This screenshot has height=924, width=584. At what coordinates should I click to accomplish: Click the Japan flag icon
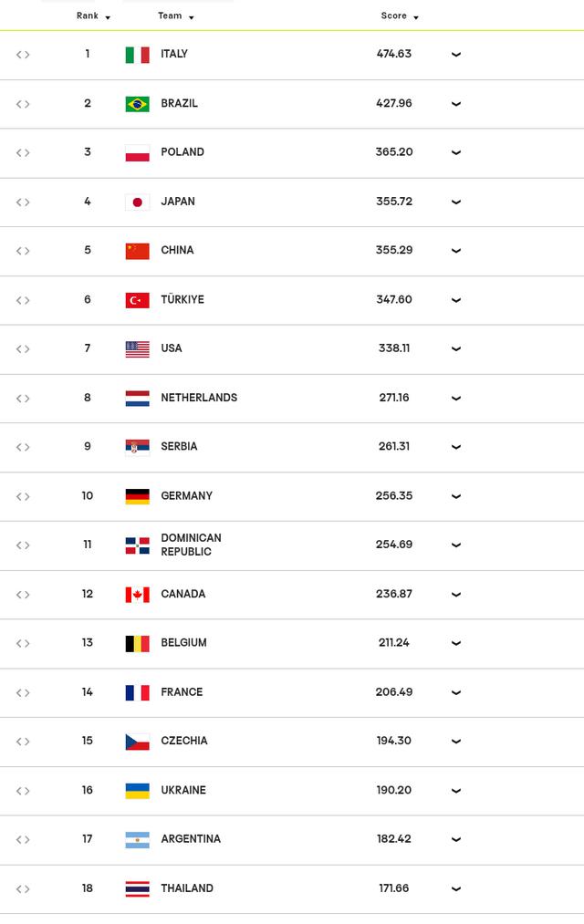point(137,202)
